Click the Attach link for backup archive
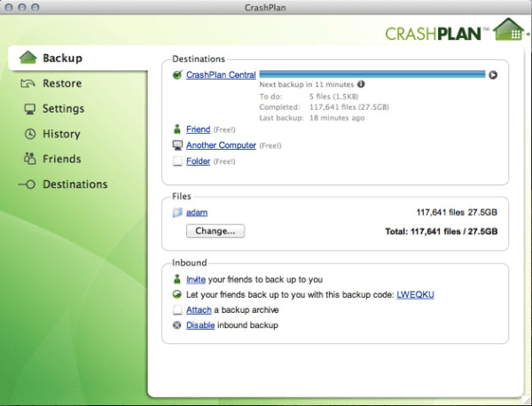Viewport: 532px width, 406px height. pyautogui.click(x=199, y=309)
